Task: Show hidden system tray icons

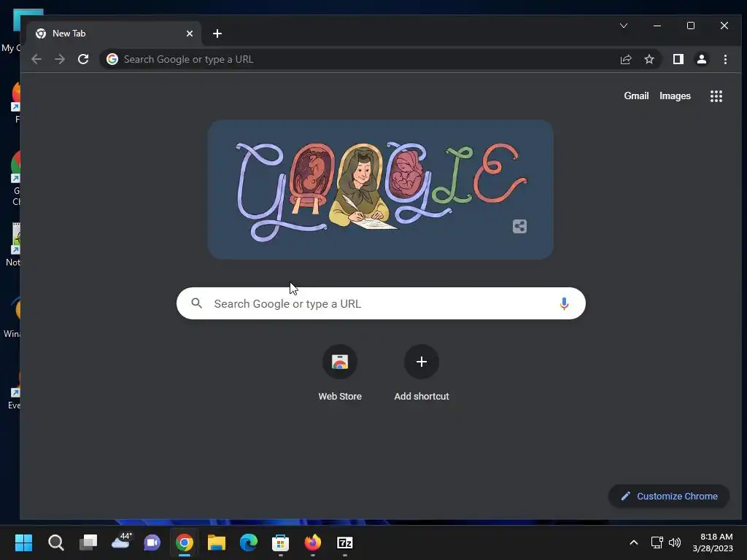Action: coord(634,542)
